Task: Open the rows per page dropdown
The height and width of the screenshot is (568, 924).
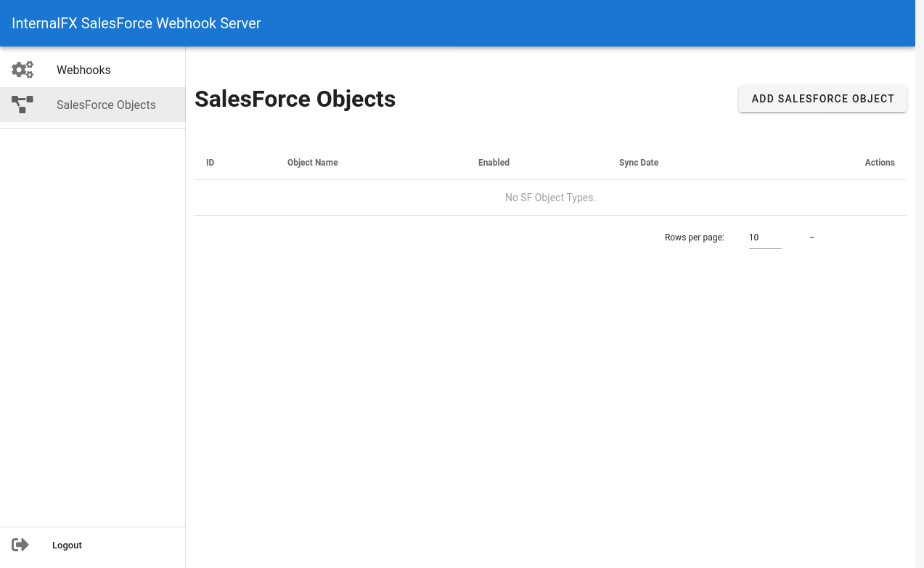Action: coord(765,238)
